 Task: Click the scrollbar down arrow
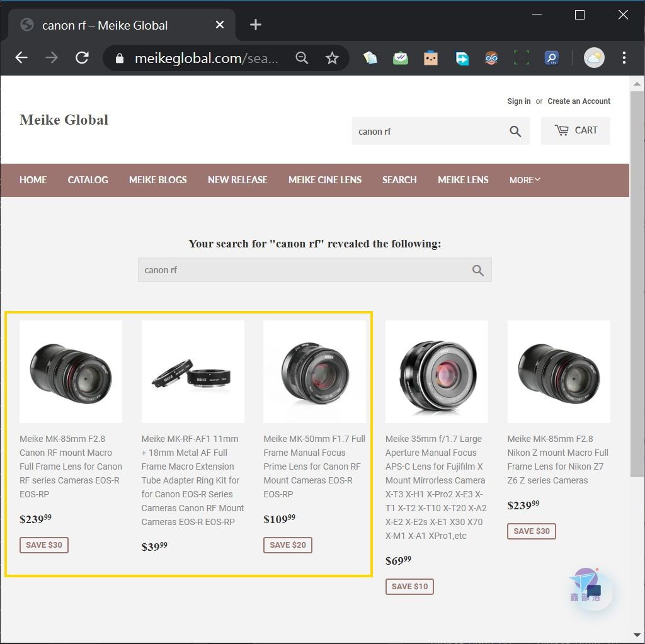point(637,635)
